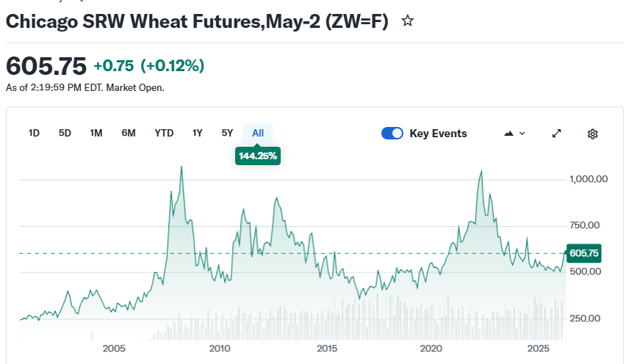
Task: Click the 605.75 price tag on axis
Action: pyautogui.click(x=584, y=253)
